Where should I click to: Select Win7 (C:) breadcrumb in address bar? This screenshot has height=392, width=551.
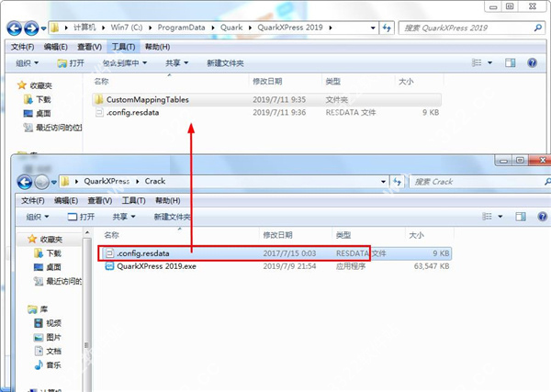127,28
